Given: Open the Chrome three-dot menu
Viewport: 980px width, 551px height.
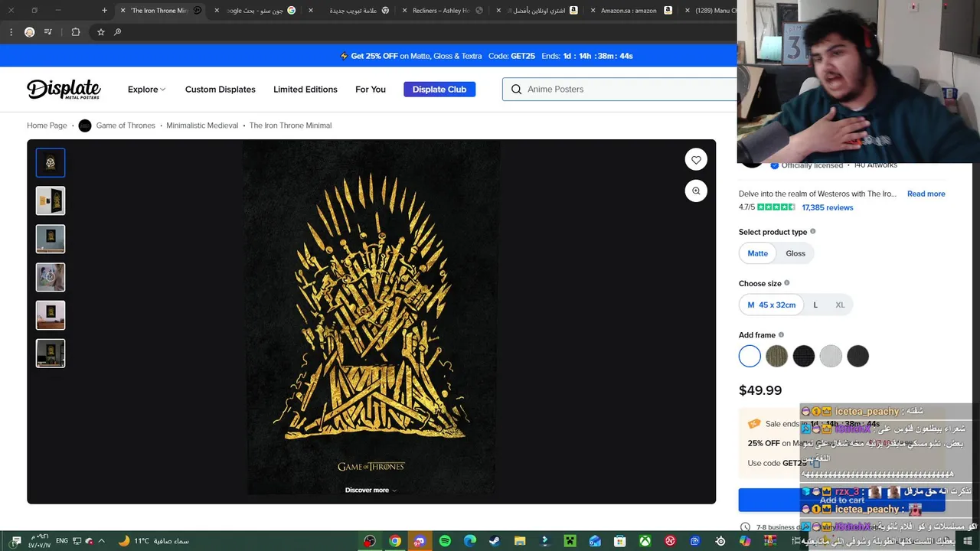Looking at the screenshot, I should tap(11, 32).
